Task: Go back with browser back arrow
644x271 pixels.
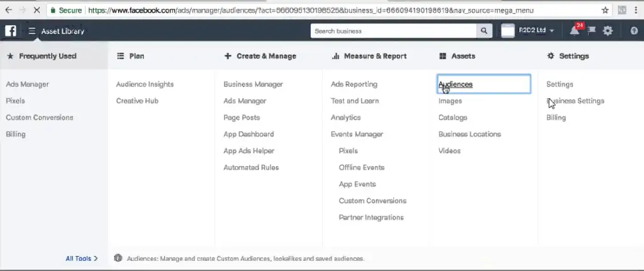Action: coord(8,10)
